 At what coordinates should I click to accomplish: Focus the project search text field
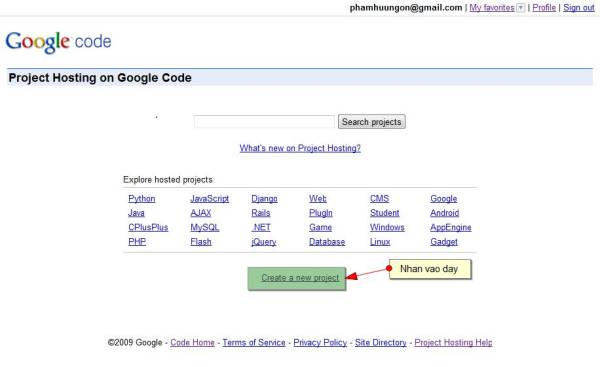pyautogui.click(x=264, y=122)
